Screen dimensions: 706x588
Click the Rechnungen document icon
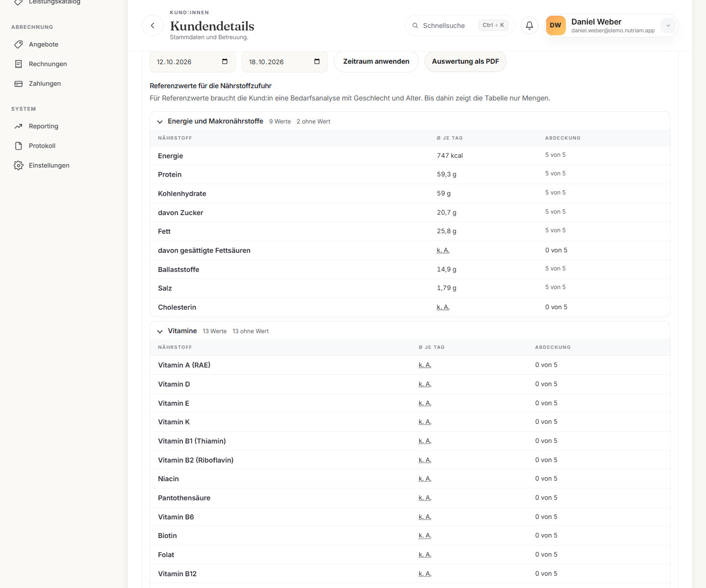(19, 64)
